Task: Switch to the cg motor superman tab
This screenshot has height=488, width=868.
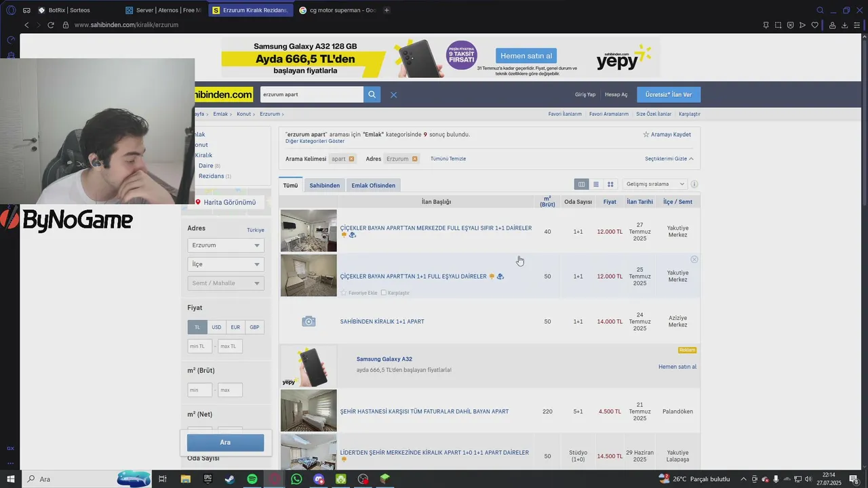Action: point(338,10)
